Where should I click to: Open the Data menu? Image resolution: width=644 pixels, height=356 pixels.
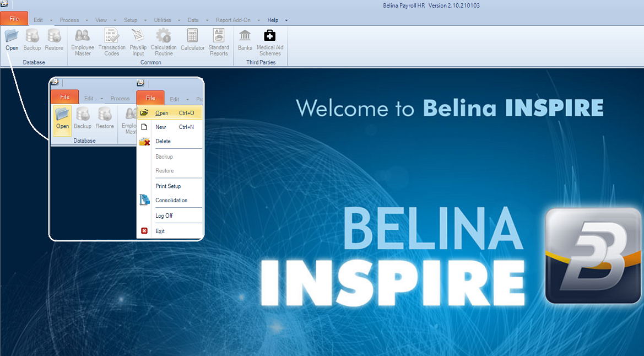pos(193,20)
